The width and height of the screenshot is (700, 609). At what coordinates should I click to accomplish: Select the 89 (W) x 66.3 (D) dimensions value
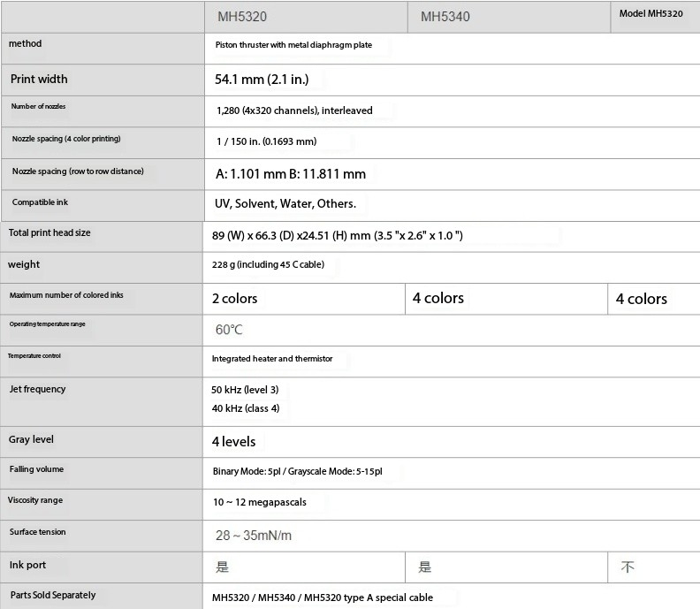tap(338, 236)
